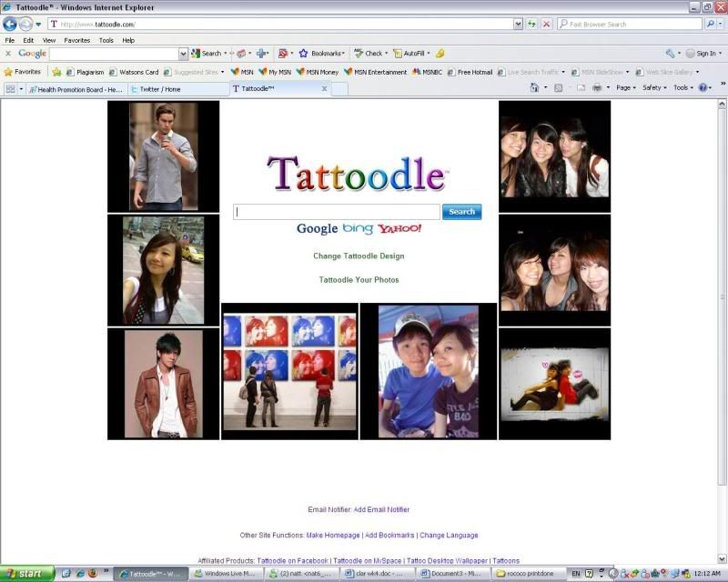Click the page scrollbar down arrow
728x582 pixels.
coord(722,558)
